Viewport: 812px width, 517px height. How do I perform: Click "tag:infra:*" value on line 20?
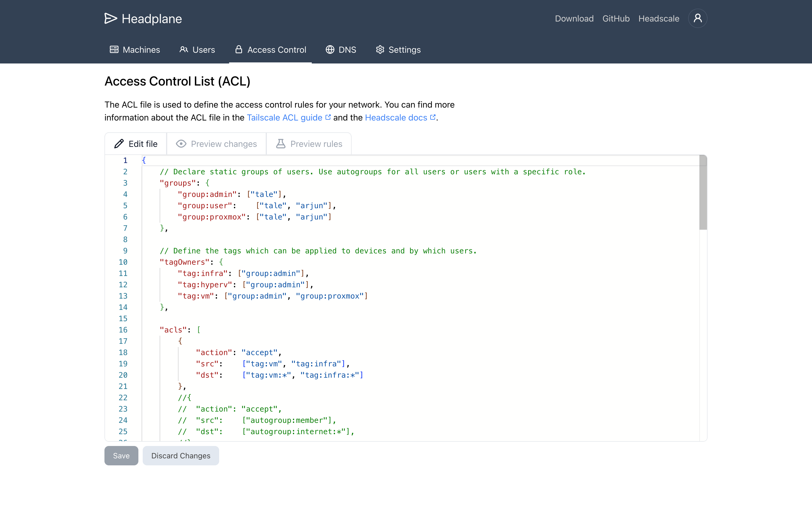tap(330, 375)
